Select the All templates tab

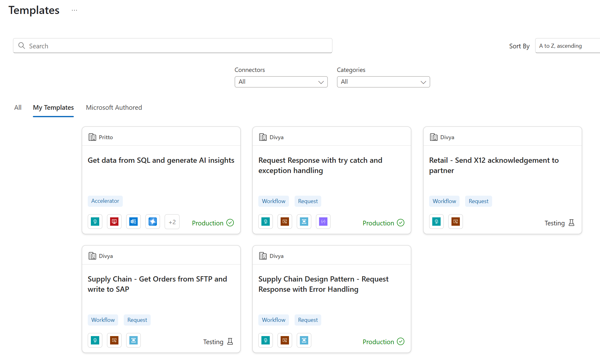coord(18,107)
